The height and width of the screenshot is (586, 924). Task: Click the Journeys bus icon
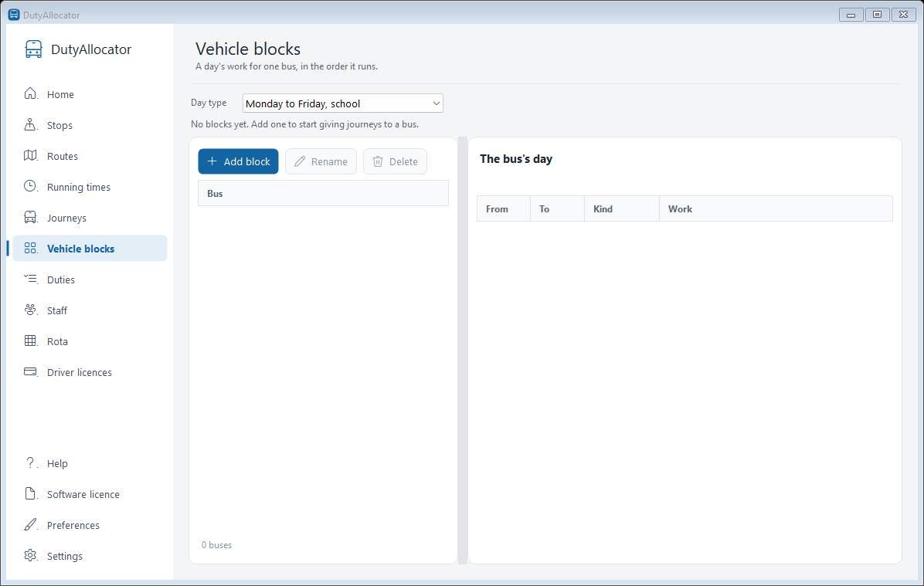click(30, 217)
